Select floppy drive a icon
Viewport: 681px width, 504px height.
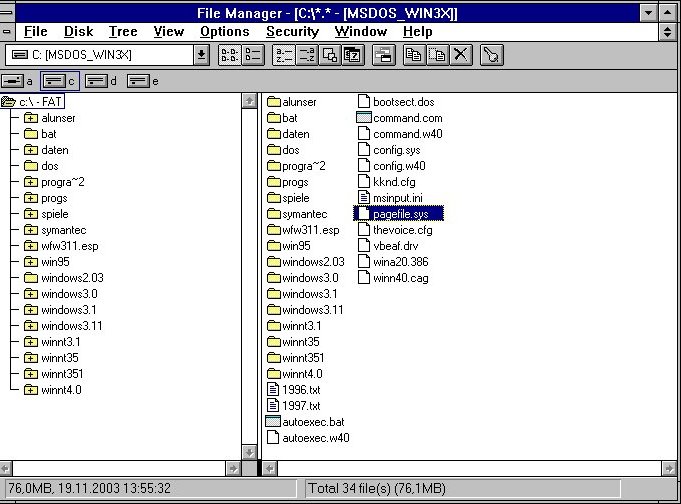[x=17, y=80]
